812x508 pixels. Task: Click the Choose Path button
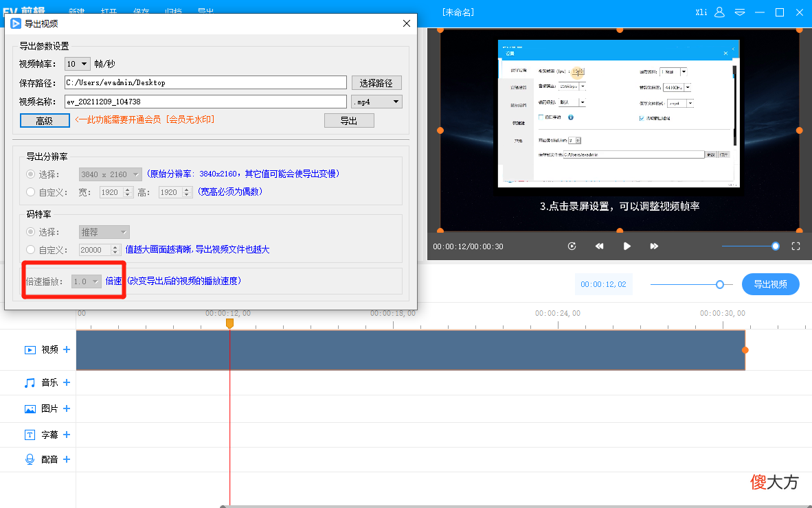[376, 83]
